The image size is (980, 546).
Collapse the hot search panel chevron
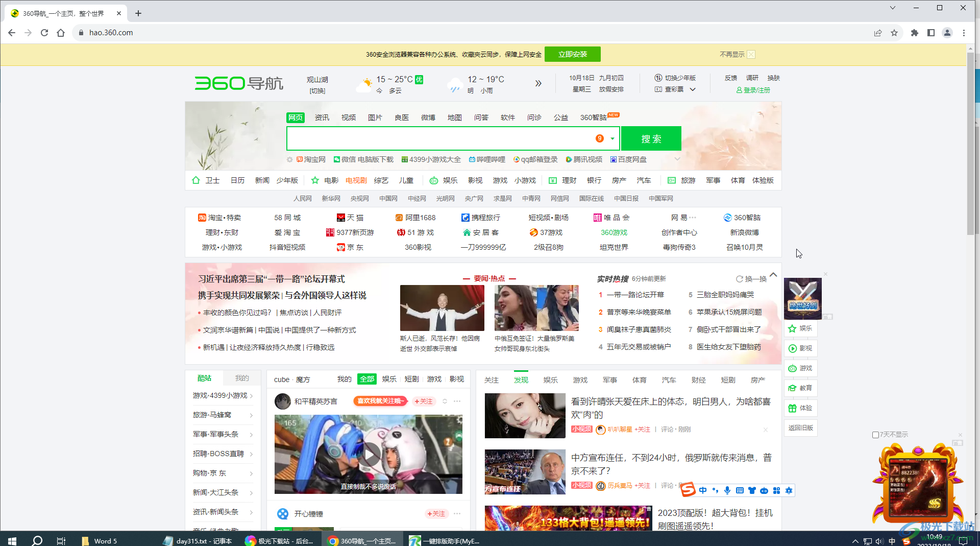[x=773, y=275]
